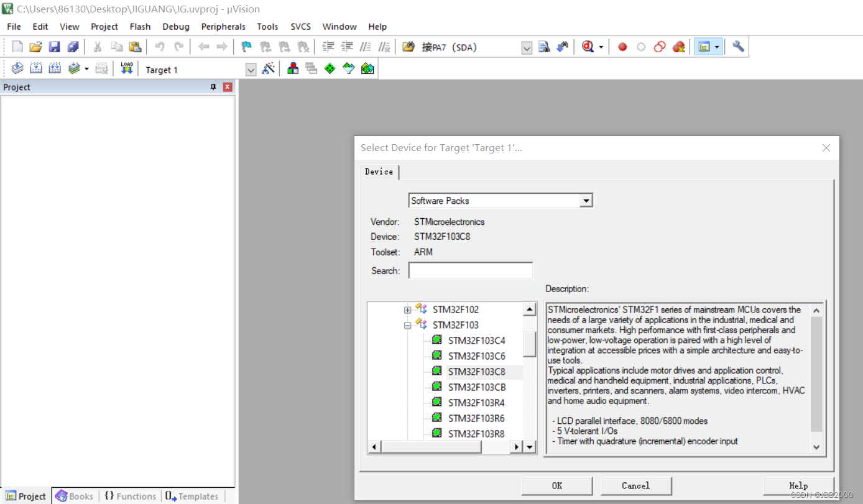Switch to the Templates tab
The width and height of the screenshot is (863, 504).
192,496
